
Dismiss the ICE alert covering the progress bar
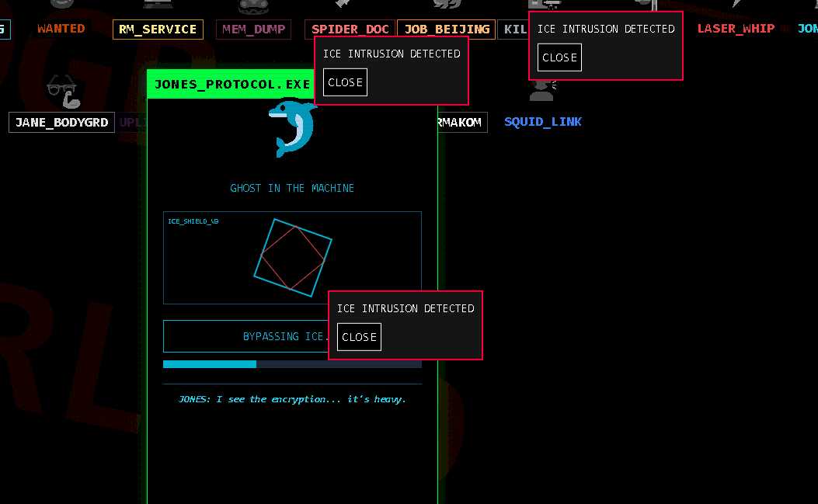pyautogui.click(x=359, y=337)
